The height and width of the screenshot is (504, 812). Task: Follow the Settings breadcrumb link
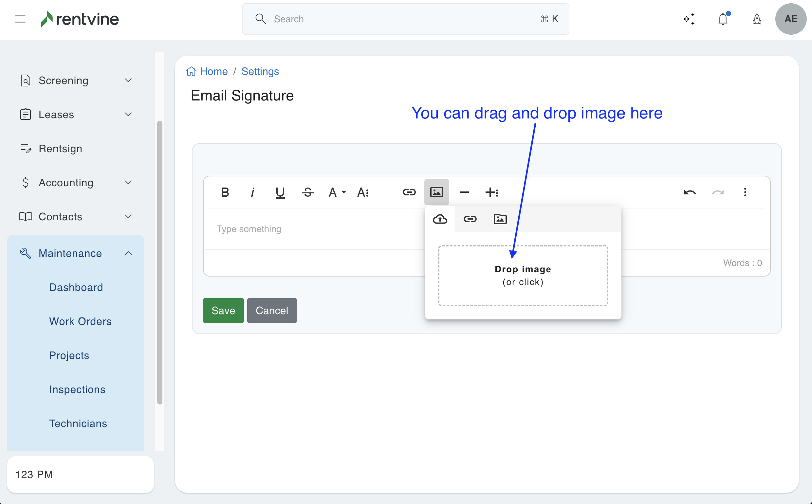pos(260,71)
